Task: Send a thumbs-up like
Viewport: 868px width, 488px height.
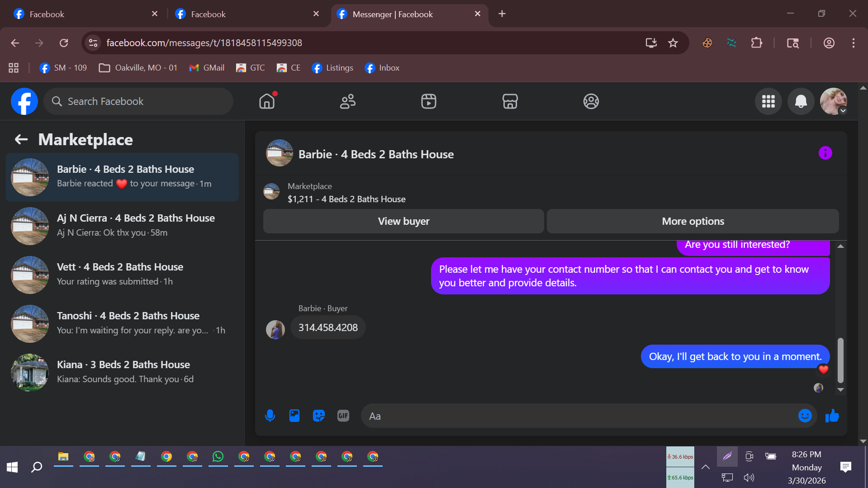Action: [832, 416]
